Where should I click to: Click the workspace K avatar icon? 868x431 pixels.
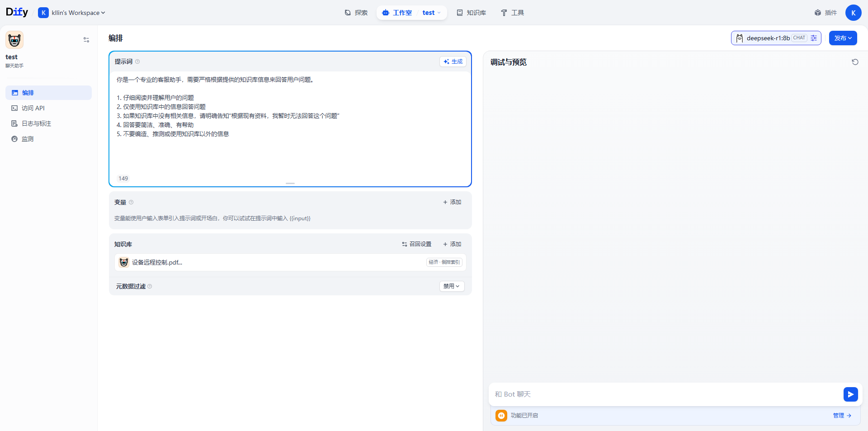[x=43, y=13]
